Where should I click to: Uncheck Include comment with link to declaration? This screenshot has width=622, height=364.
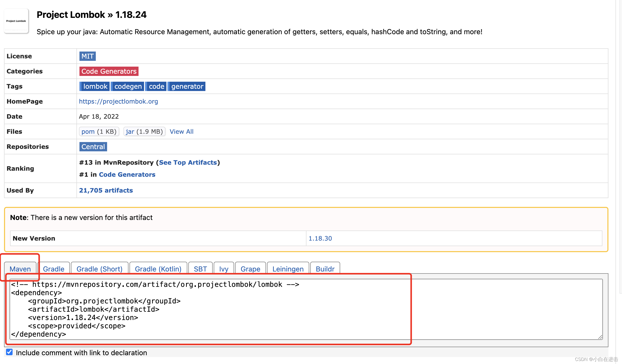[9, 352]
